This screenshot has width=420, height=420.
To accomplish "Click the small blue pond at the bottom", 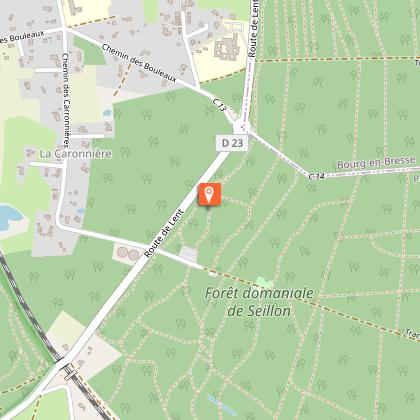I will click(222, 405).
